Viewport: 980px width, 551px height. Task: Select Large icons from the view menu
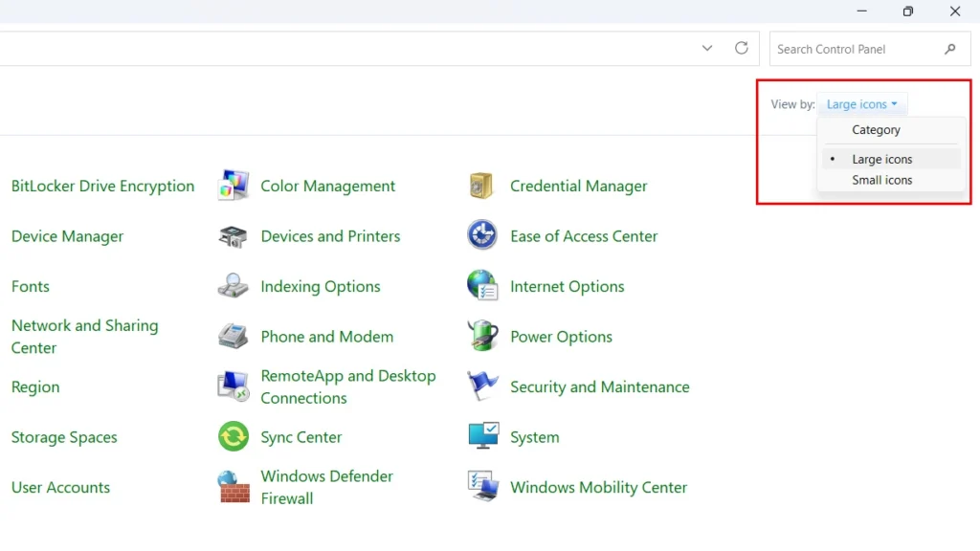coord(881,158)
